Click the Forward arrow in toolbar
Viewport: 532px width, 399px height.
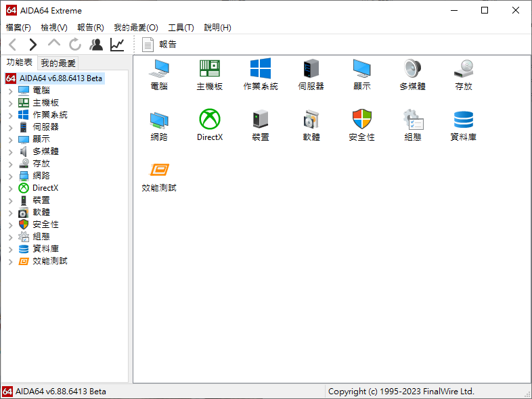click(x=32, y=45)
